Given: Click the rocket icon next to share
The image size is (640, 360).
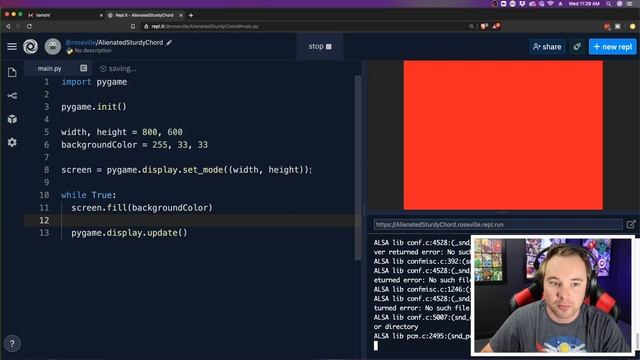Looking at the screenshot, I should pos(577,47).
